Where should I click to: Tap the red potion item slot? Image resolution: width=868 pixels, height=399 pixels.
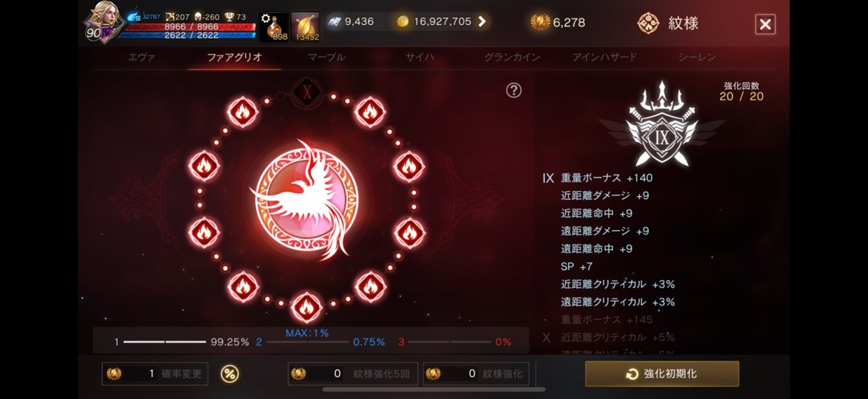[x=274, y=26]
